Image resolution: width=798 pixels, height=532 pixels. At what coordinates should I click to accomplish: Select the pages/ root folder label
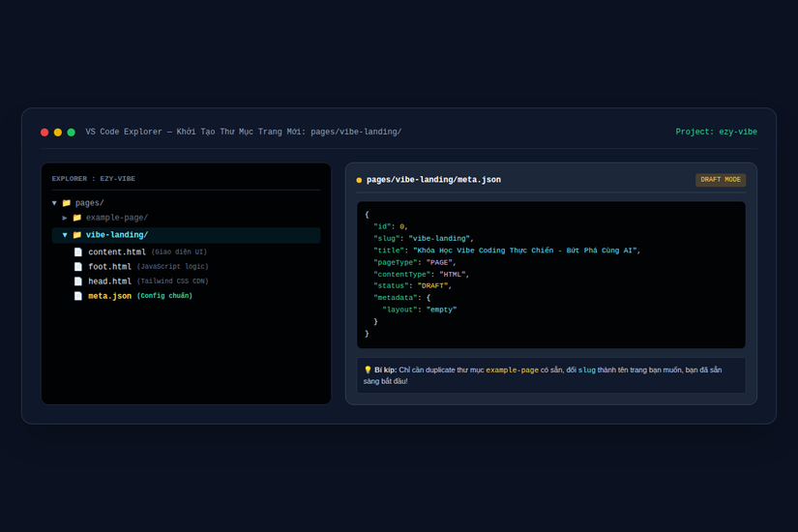(90, 203)
